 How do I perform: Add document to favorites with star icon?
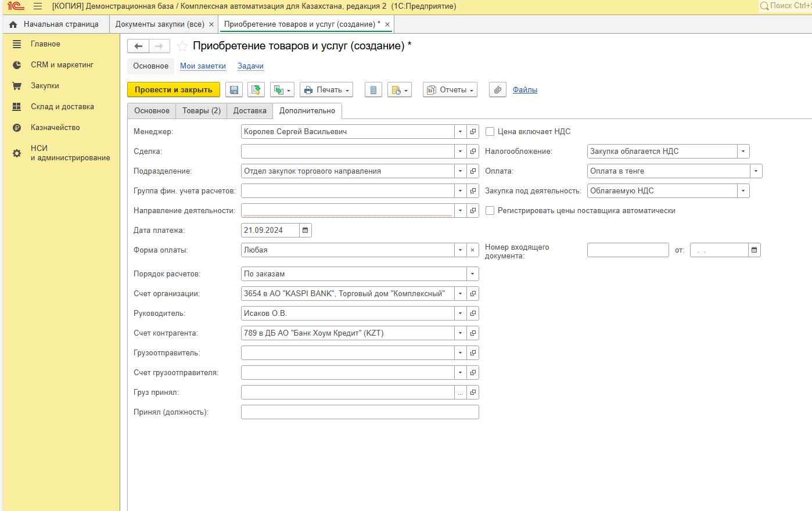pyautogui.click(x=182, y=46)
